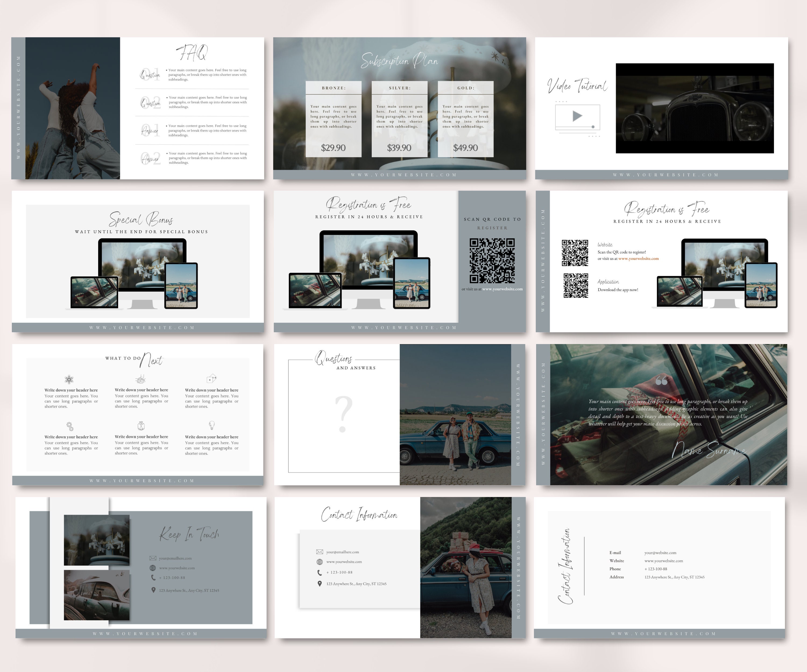Click the double gears icon on the Next slide
Image resolution: width=807 pixels, height=672 pixels.
click(70, 426)
